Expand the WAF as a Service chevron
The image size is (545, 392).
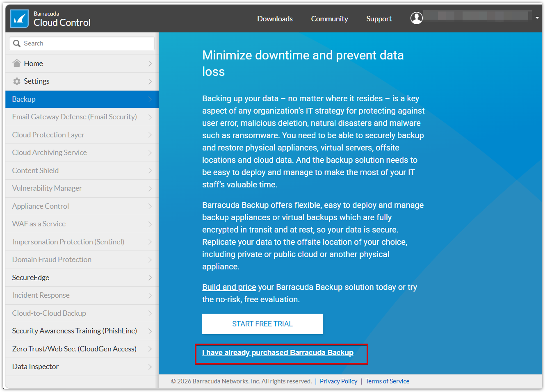pos(150,224)
